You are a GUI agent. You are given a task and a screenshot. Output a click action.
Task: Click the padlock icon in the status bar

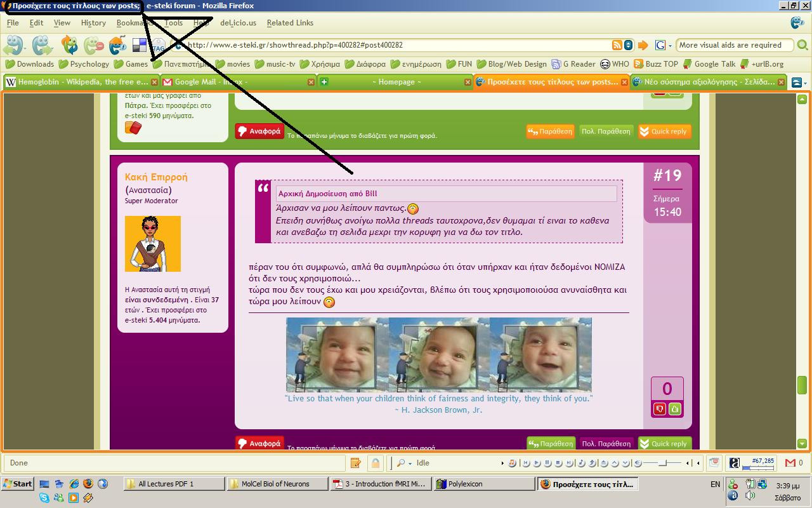(x=376, y=463)
